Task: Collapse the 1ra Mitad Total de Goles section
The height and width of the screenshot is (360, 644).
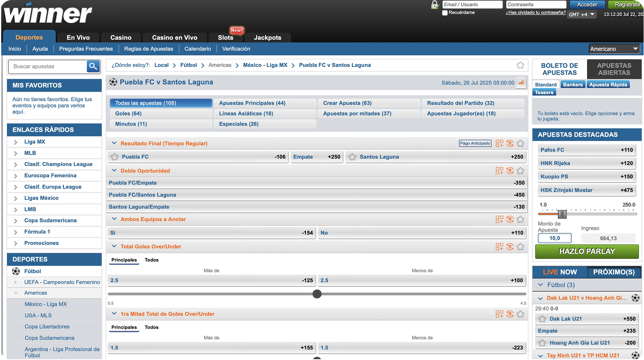Action: pyautogui.click(x=114, y=314)
